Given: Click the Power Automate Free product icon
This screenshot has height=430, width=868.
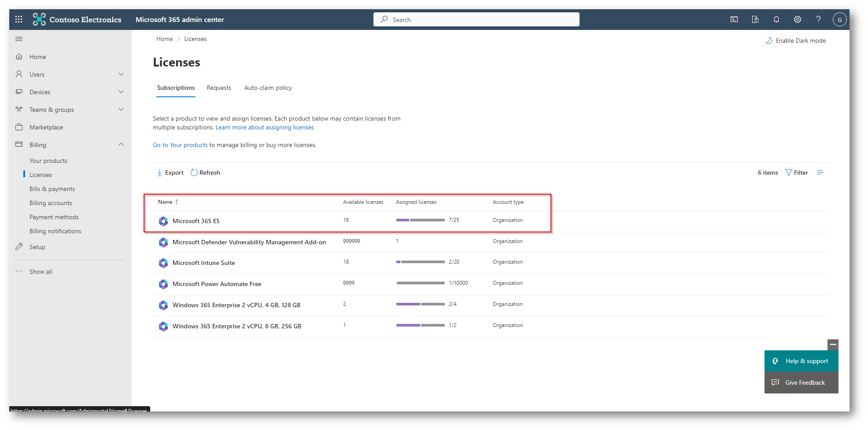Looking at the screenshot, I should 163,284.
